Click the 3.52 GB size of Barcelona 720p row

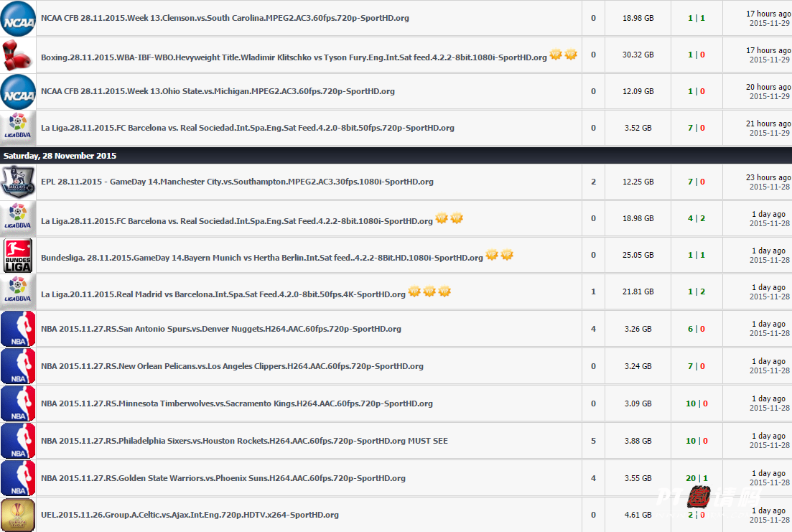tap(638, 128)
